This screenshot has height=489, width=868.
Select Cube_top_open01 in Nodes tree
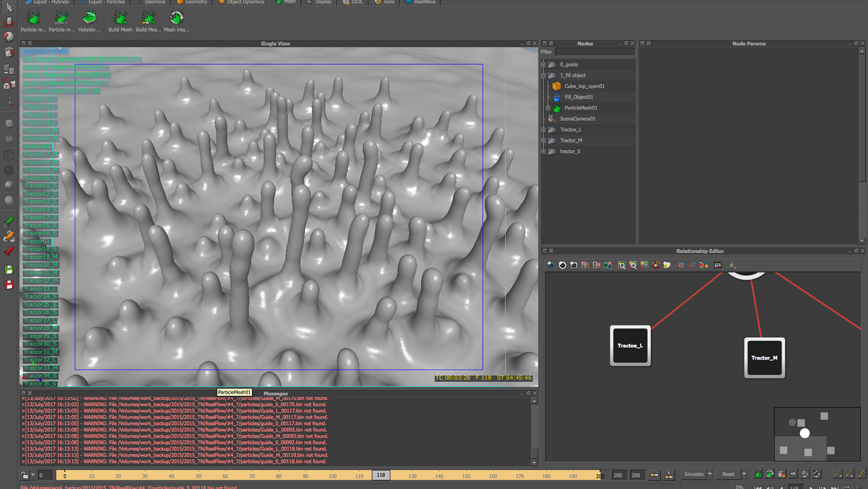pos(584,86)
